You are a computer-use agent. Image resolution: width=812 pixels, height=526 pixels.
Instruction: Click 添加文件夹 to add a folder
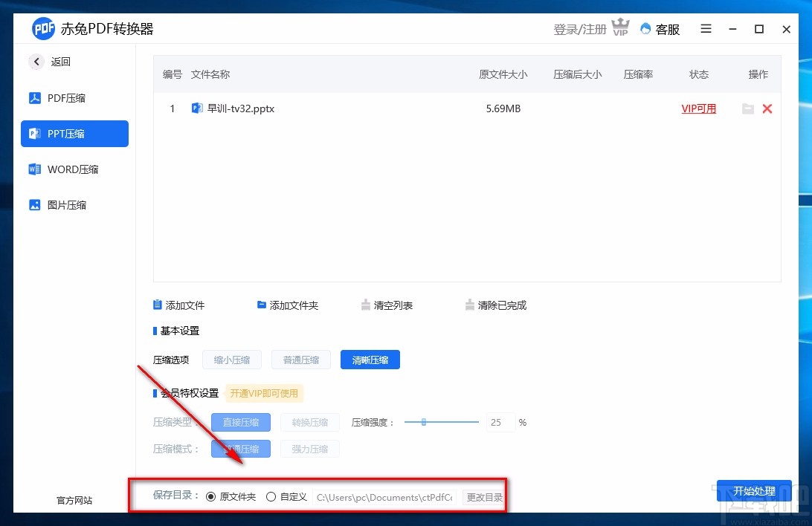point(287,305)
